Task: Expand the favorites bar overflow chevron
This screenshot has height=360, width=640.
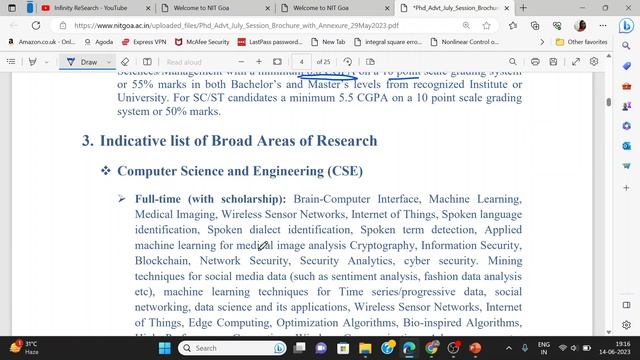Action: pyautogui.click(x=542, y=42)
